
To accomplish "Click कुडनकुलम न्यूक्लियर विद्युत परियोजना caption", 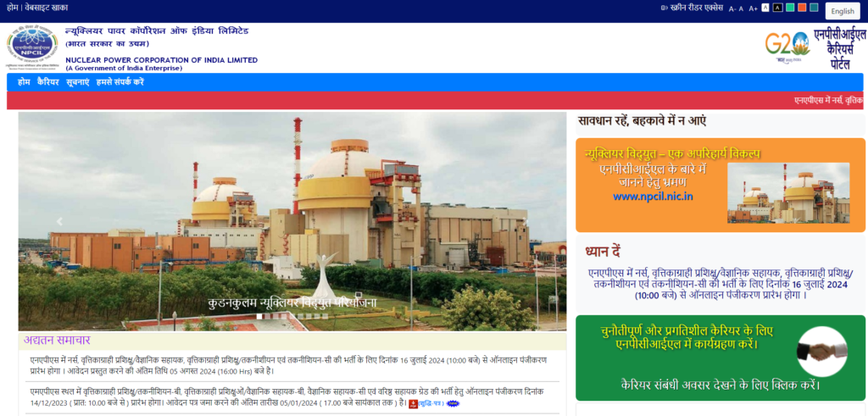I will point(292,302).
